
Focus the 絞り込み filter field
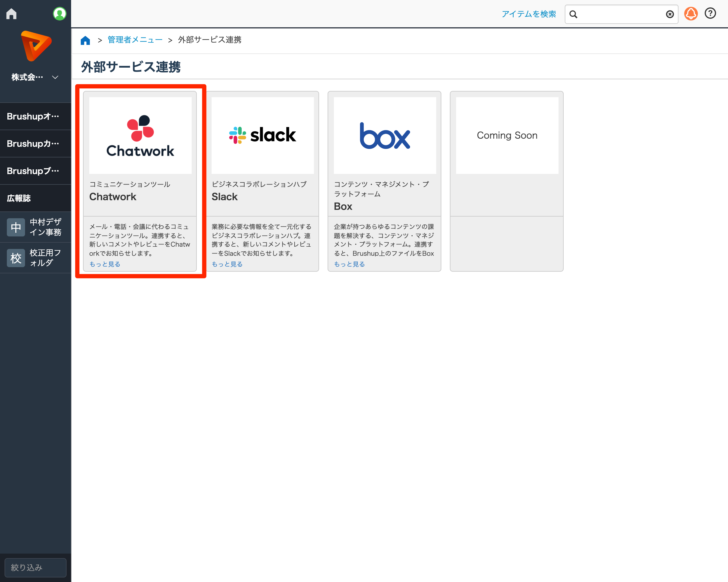point(36,568)
